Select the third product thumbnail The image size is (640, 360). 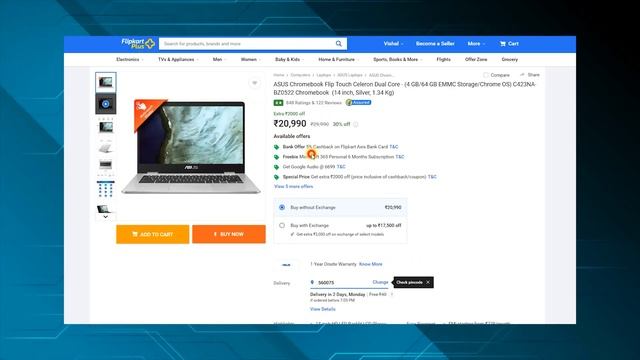coord(106,127)
